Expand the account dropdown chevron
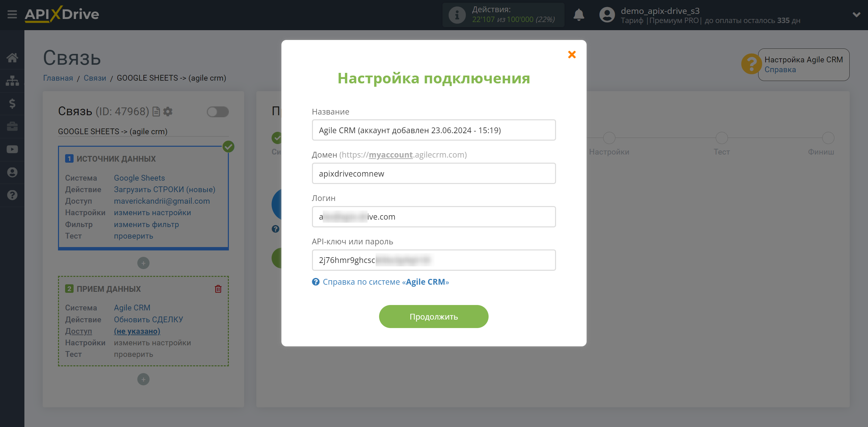The image size is (868, 427). tap(856, 15)
